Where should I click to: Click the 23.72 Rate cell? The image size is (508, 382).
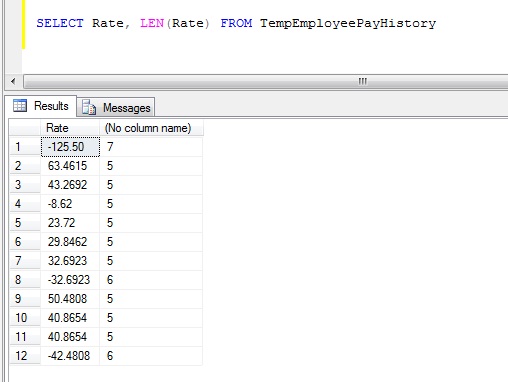[70, 223]
